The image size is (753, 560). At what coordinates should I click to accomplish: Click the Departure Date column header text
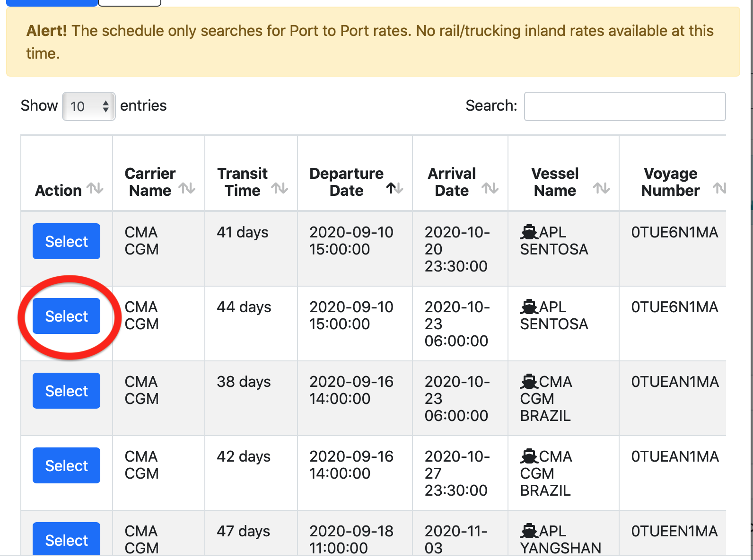coord(346,182)
